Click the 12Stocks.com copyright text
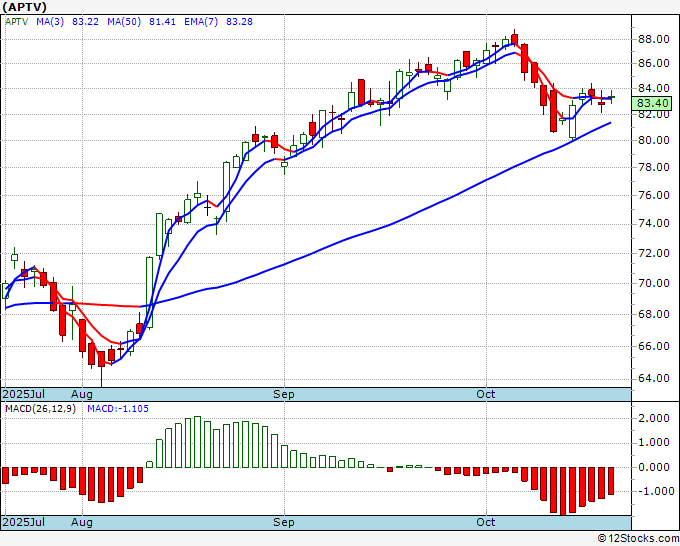This screenshot has width=680, height=546. (x=638, y=539)
